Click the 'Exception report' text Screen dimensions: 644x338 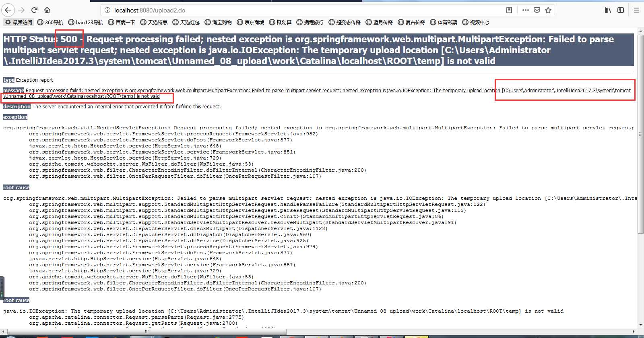(35, 80)
